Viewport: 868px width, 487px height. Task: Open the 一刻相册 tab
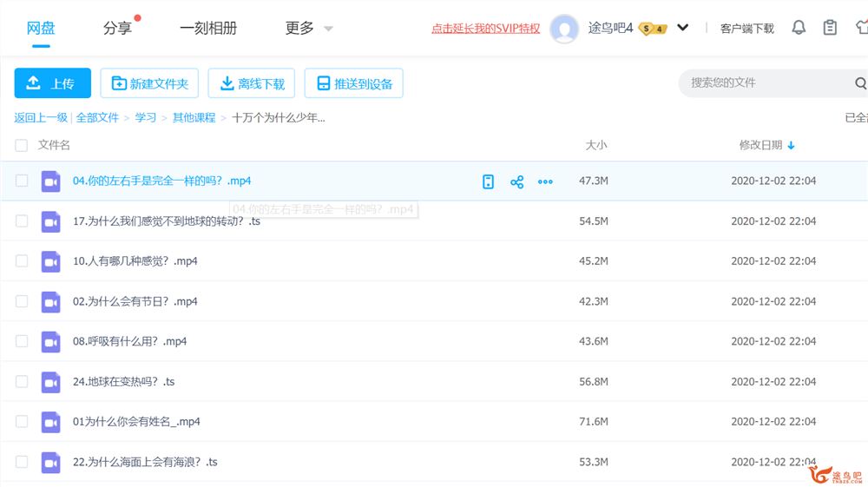(208, 28)
